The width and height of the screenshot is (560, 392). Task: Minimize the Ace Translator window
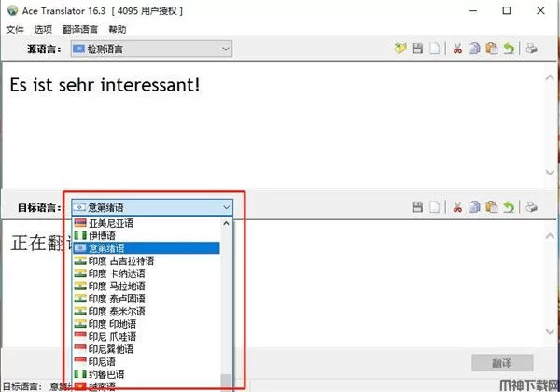click(x=473, y=10)
